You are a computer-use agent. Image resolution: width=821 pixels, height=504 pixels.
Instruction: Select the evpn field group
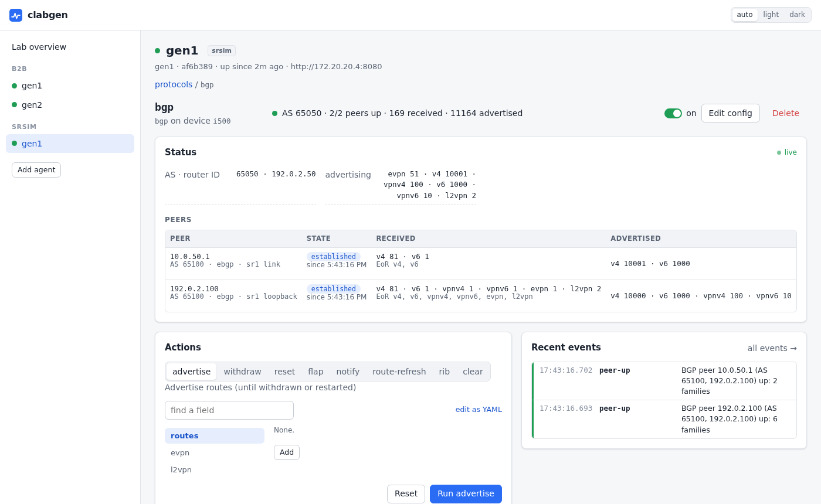[215, 453]
